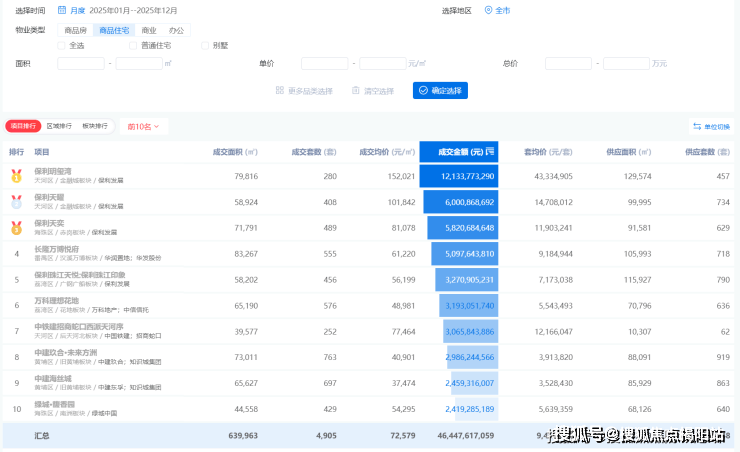Click the grid icon next to 更多品类选择

click(x=279, y=90)
